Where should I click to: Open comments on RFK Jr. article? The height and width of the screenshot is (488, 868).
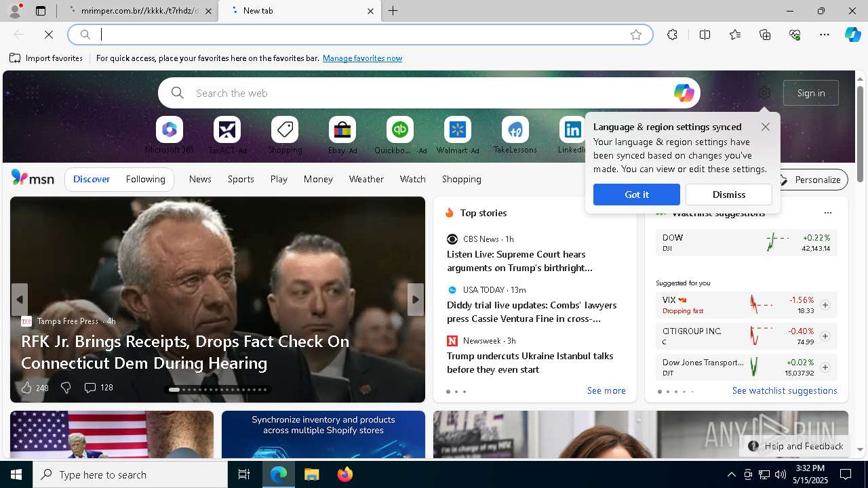tap(98, 388)
